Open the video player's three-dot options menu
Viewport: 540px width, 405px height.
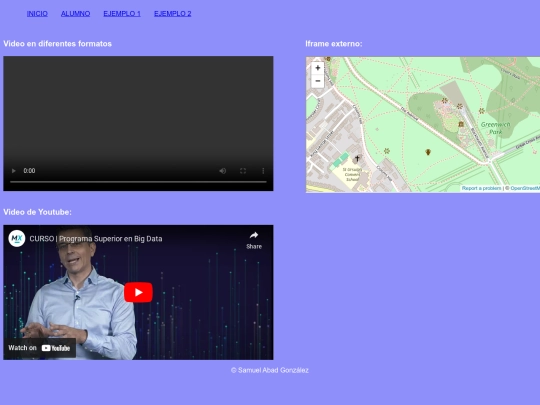(263, 171)
